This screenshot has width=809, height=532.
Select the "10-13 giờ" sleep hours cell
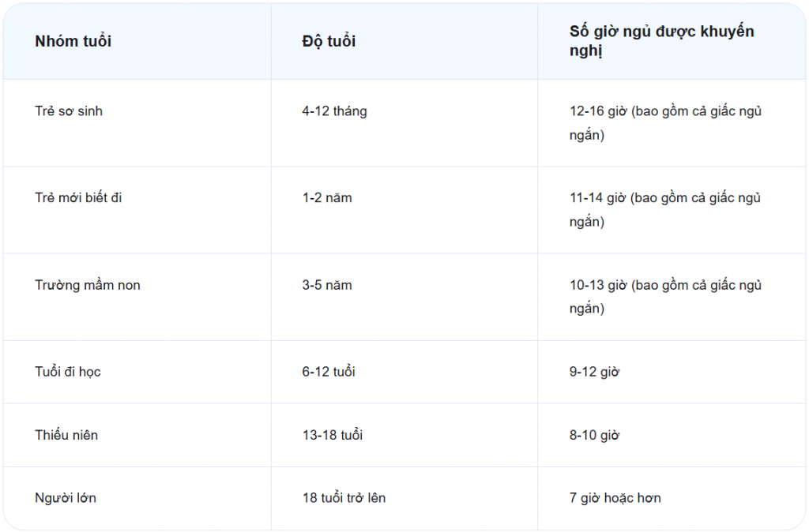coord(665,297)
